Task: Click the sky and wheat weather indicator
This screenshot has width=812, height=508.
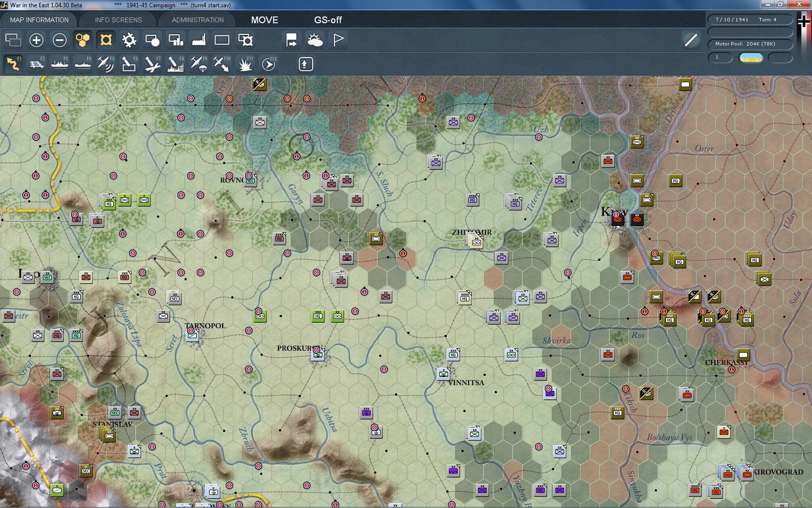Action: (751, 58)
